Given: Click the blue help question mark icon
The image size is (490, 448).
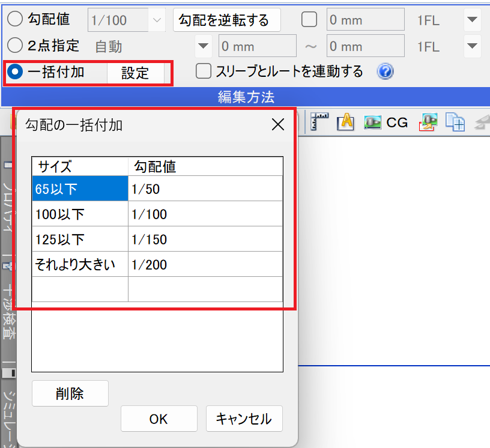Looking at the screenshot, I should point(385,72).
